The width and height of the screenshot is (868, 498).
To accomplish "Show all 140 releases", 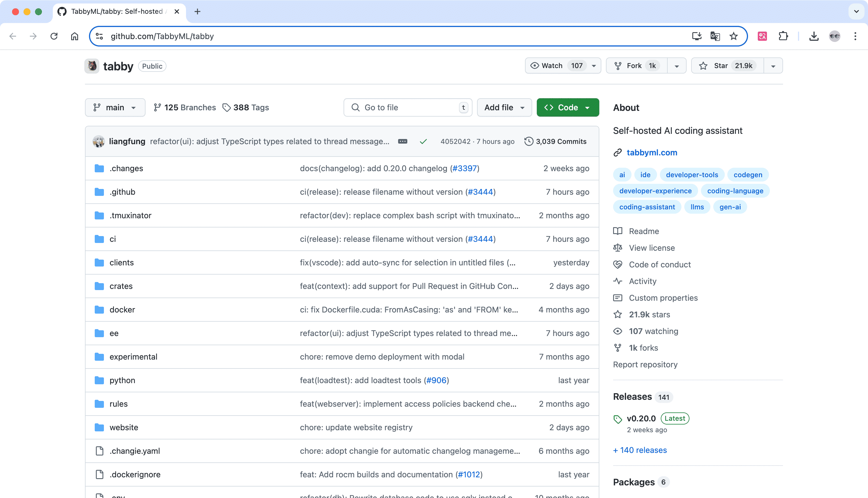I will [x=640, y=450].
